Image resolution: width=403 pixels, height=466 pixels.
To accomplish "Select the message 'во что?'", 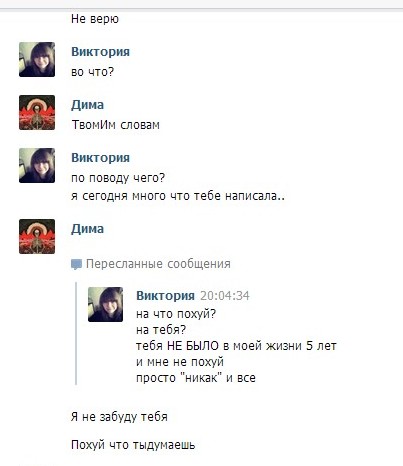I will click(92, 72).
